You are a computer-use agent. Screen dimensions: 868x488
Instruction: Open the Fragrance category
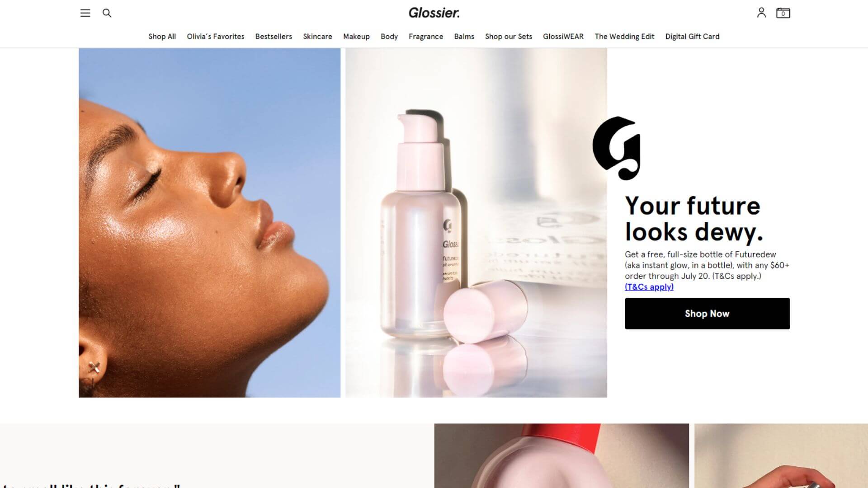click(x=426, y=37)
